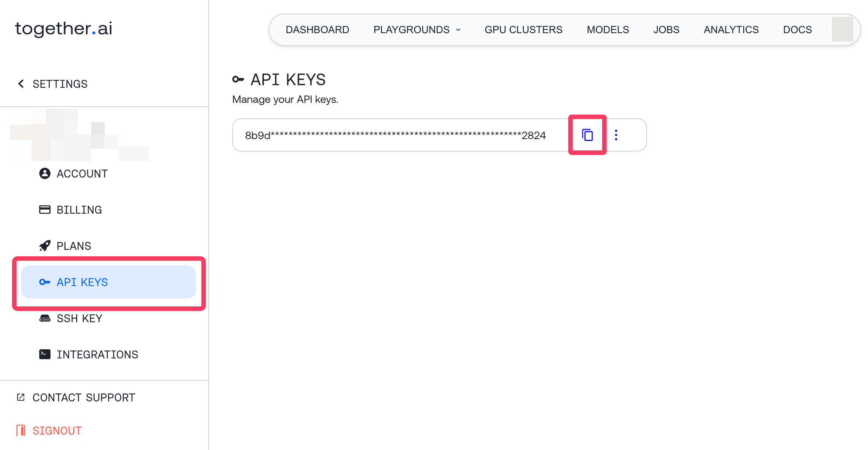Click the Signout door icon
Image resolution: width=868 pixels, height=450 pixels.
[x=21, y=430]
